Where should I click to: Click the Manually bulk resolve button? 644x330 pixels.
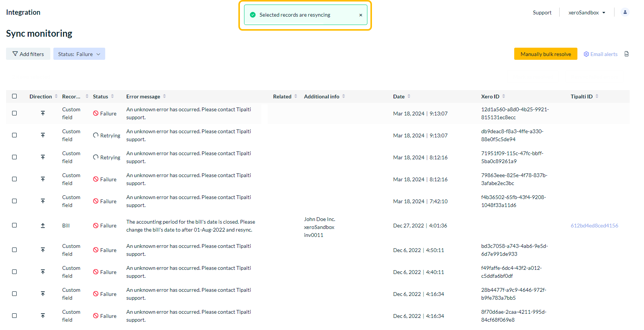pyautogui.click(x=545, y=54)
